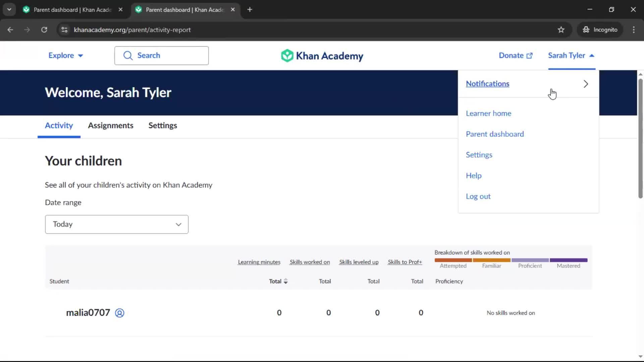Switch to the Assignments tab
644x362 pixels.
click(111, 125)
